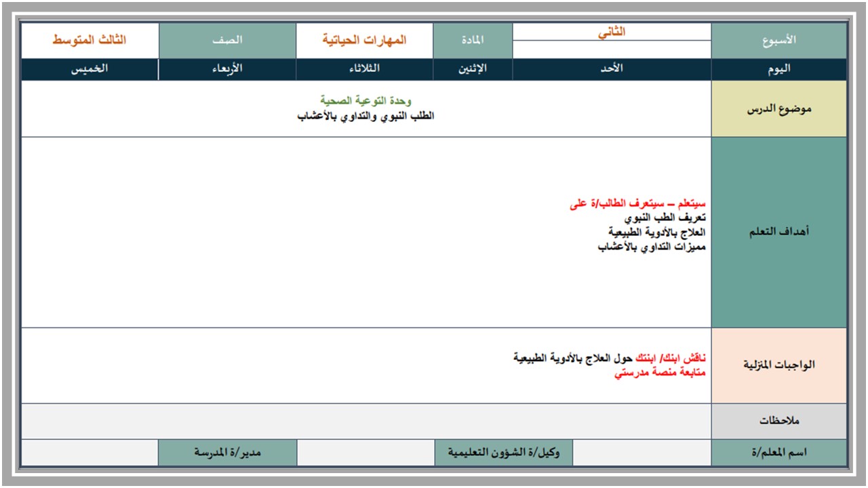Select الثالث المتوسط grade cell
Viewport: 868px width, 488px height.
(x=90, y=41)
